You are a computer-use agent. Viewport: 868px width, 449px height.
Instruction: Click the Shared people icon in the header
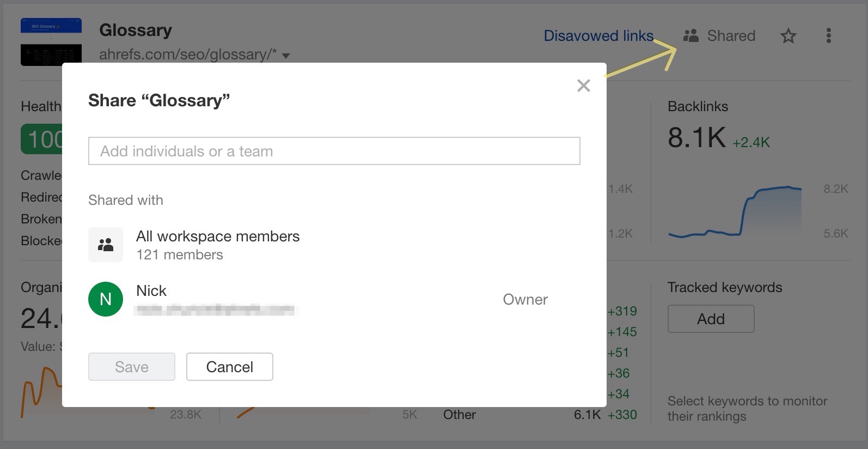point(690,35)
